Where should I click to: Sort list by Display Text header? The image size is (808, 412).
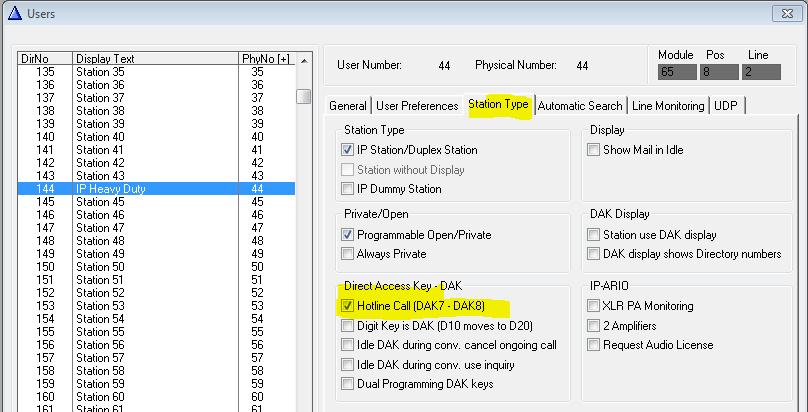155,59
